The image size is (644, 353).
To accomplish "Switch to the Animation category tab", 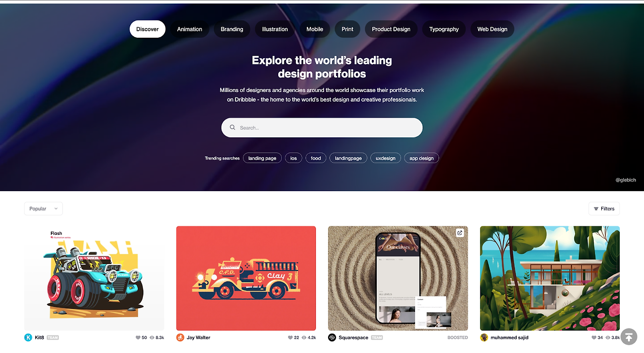I will [x=190, y=29].
